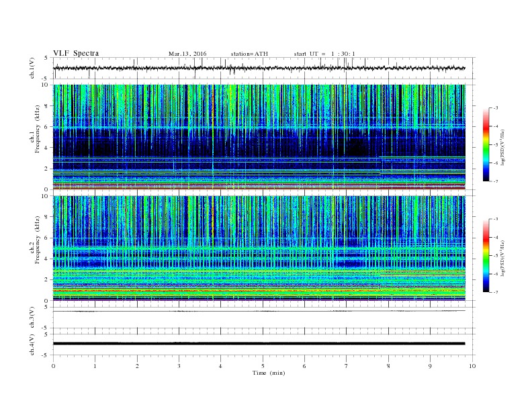Image resolution: width=532 pixels, height=411 pixels.
Task: Click the thick black ch.4 voltage trace
Action: point(259,344)
